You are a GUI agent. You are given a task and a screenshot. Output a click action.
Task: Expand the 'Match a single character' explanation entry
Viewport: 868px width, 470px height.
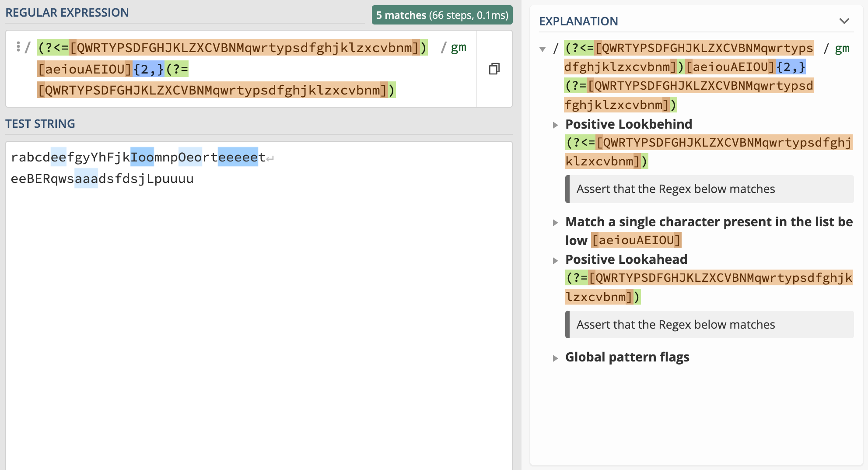click(556, 222)
